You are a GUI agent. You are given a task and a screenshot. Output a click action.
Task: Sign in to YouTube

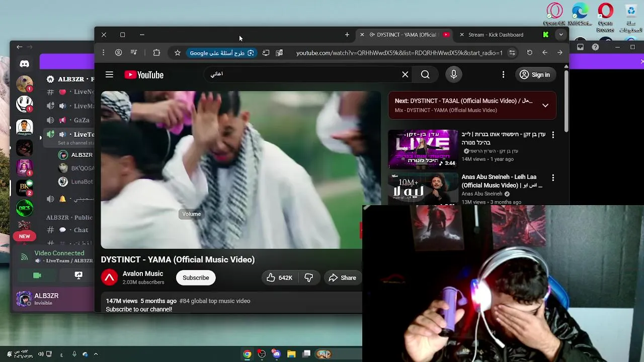535,74
